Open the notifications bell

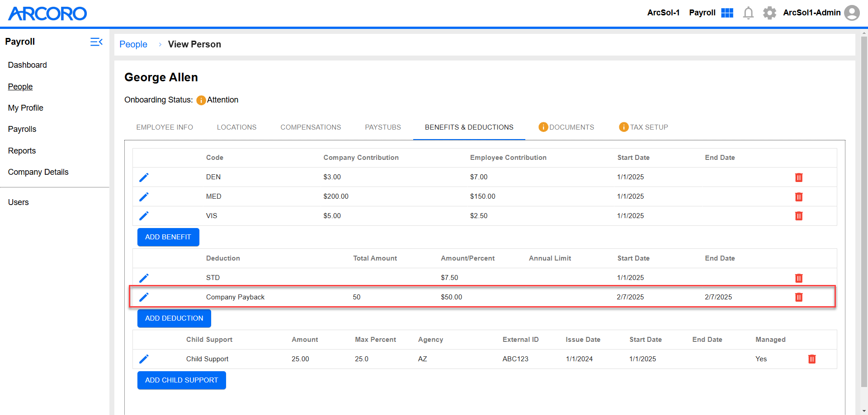click(748, 13)
